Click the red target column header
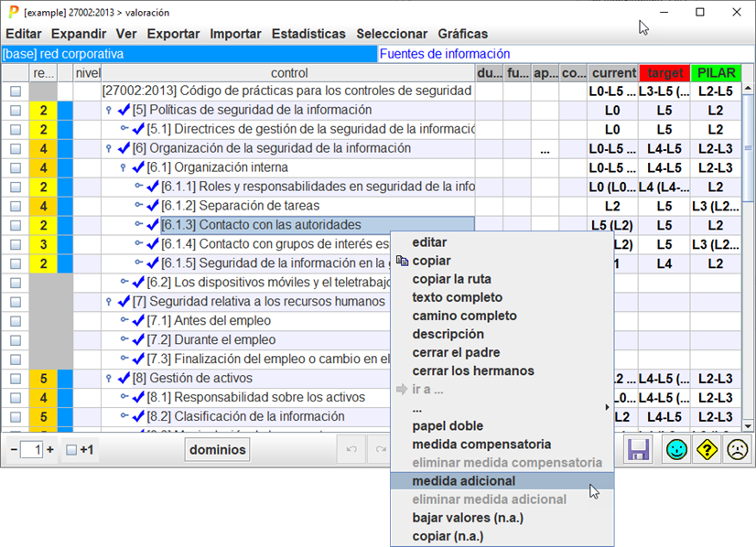This screenshot has height=547, width=756. pos(664,72)
